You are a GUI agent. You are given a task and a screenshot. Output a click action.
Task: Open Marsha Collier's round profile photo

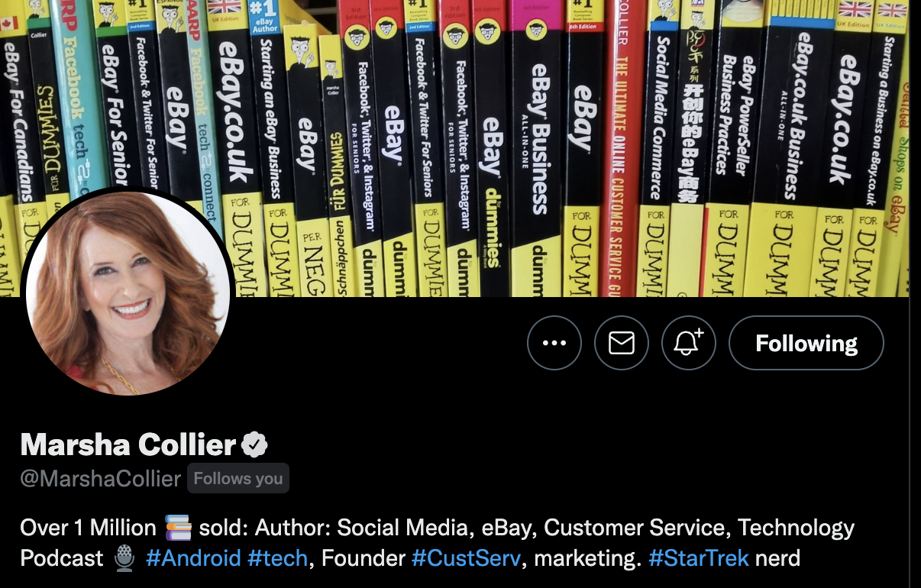[128, 292]
